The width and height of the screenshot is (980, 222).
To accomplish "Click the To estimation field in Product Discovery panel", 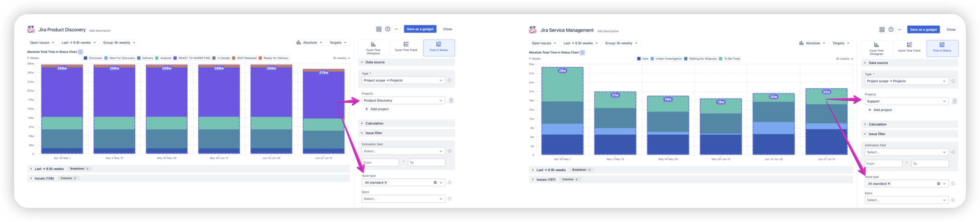I will tap(427, 163).
